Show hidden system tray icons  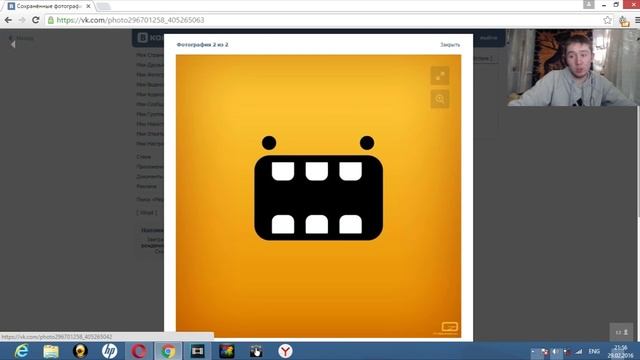(533, 351)
